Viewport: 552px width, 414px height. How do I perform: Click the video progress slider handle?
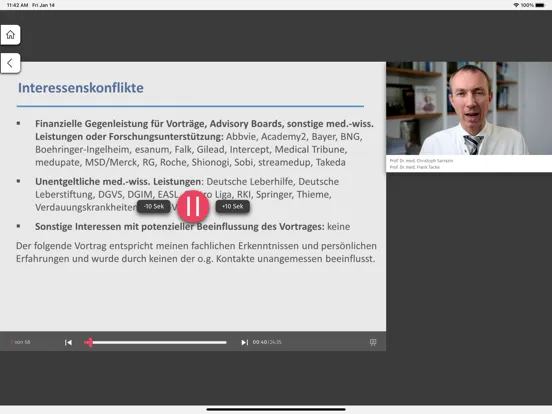tap(90, 342)
